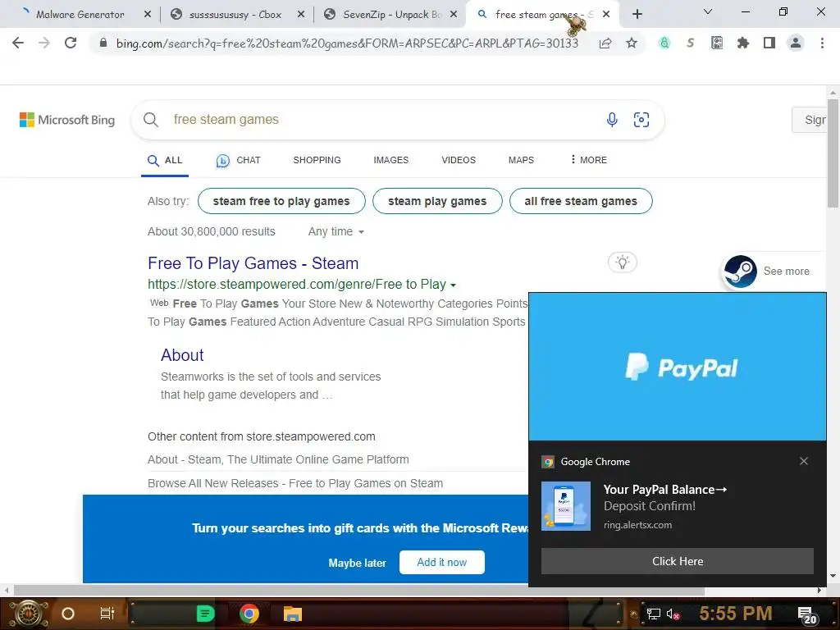The image size is (840, 630).
Task: Open About - Steam, The Ultimate Online Game Platform
Action: pos(278,459)
